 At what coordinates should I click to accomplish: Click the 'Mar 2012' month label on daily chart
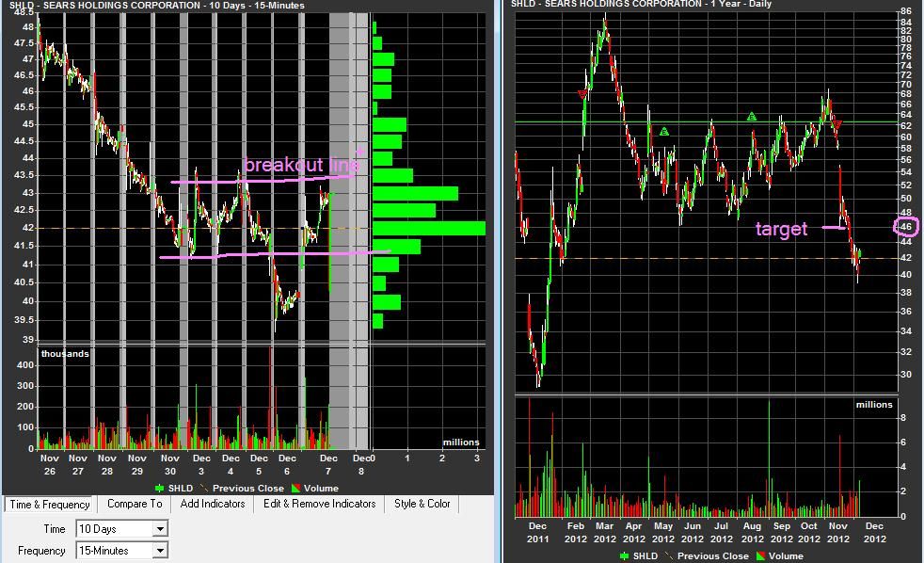tap(605, 532)
